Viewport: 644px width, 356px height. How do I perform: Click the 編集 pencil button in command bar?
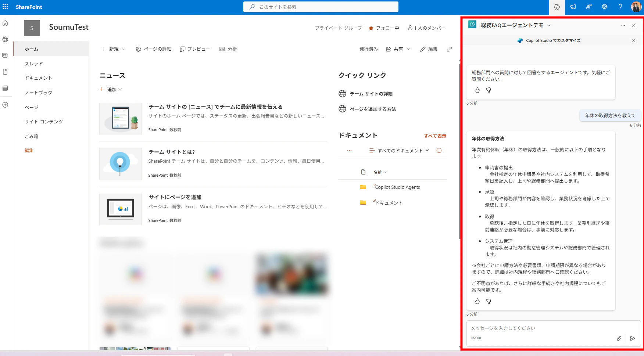[429, 49]
